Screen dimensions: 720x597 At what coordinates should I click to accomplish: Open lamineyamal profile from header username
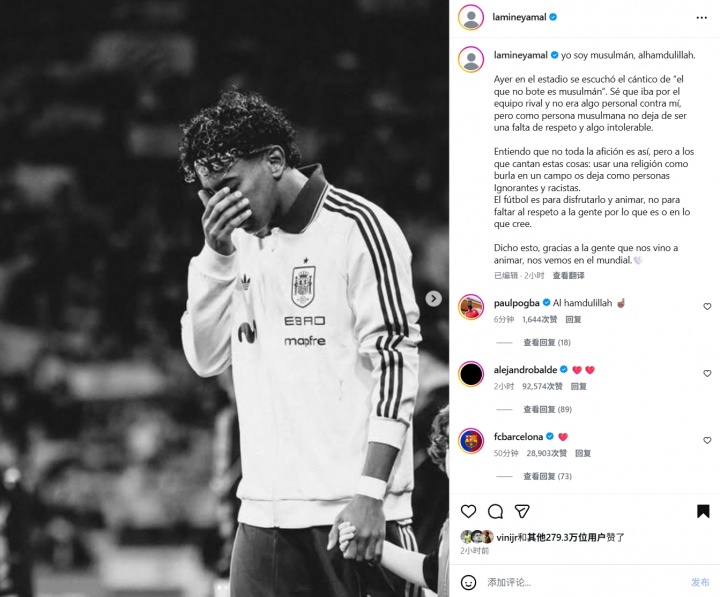(x=519, y=17)
